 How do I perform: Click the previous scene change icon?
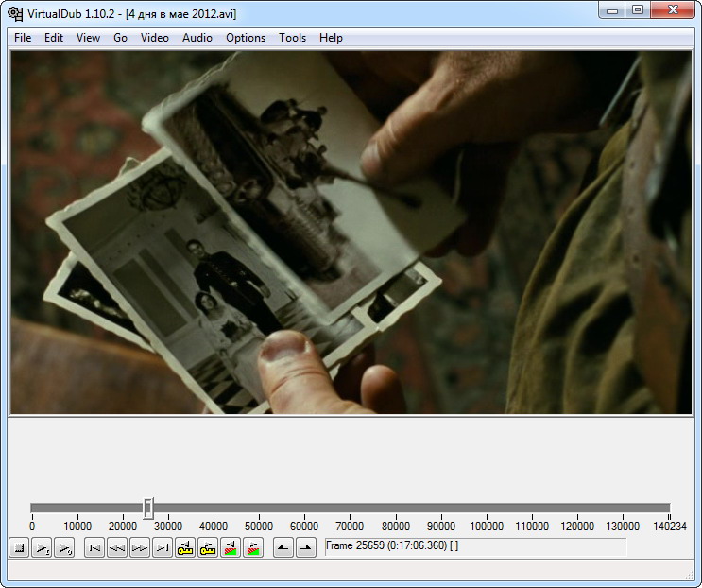[231, 547]
